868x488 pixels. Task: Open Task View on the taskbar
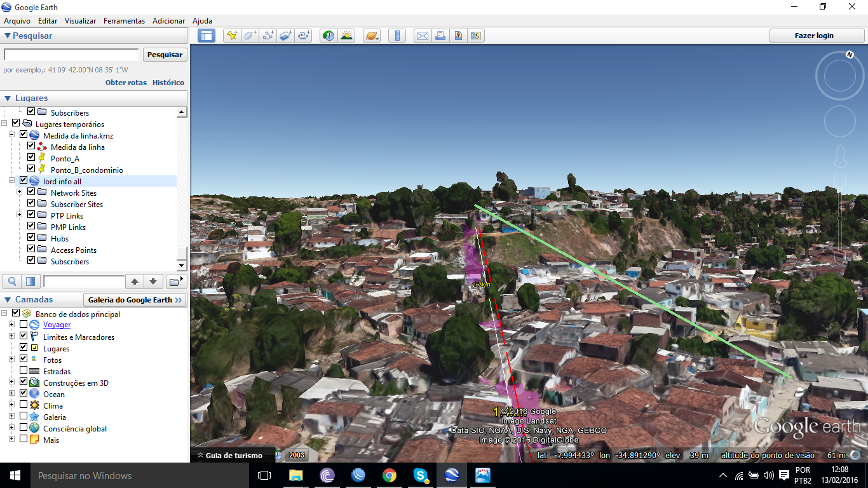coord(264,475)
